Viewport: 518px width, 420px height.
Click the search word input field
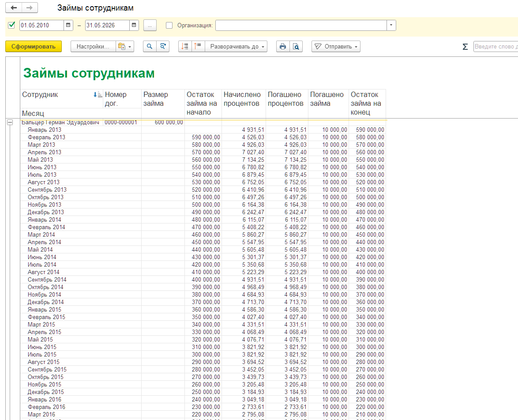coord(495,47)
